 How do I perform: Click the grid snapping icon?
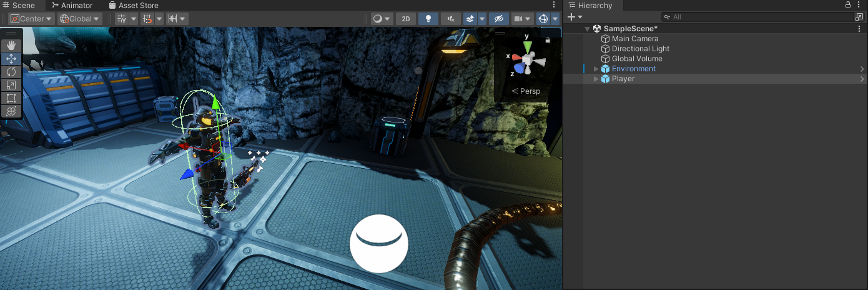147,19
